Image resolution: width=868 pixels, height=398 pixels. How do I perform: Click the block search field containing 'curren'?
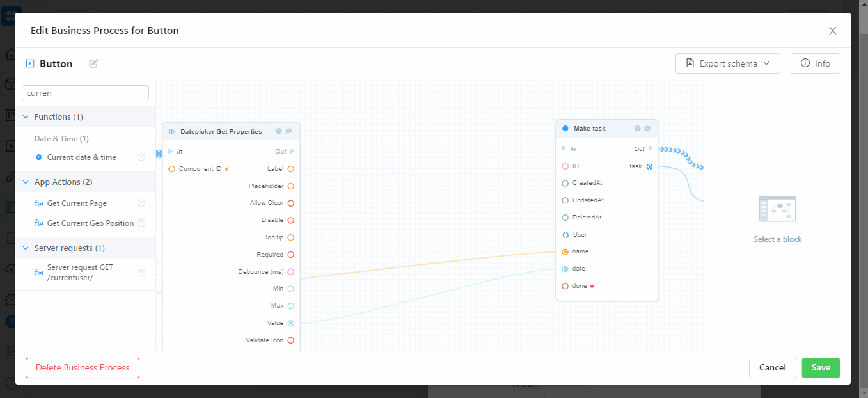[85, 93]
